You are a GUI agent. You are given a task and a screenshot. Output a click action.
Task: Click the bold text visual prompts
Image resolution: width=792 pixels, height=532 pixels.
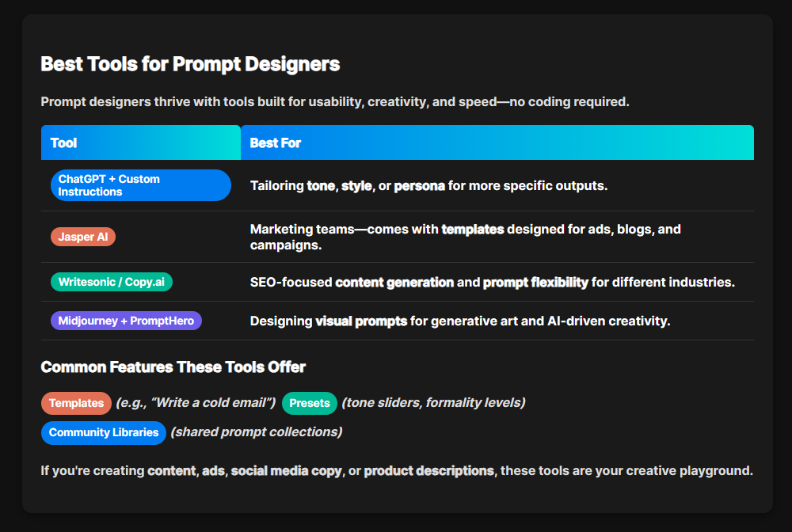click(361, 321)
